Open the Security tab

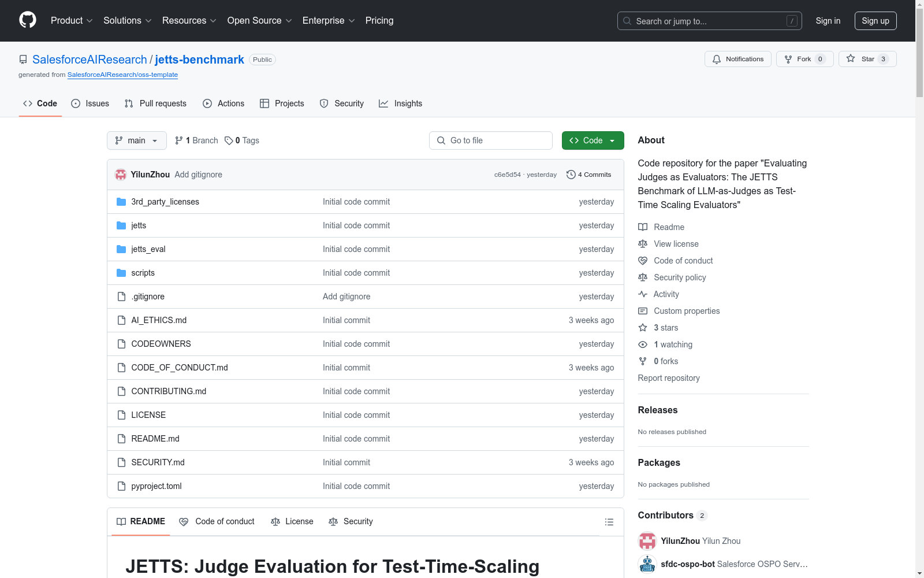[342, 103]
